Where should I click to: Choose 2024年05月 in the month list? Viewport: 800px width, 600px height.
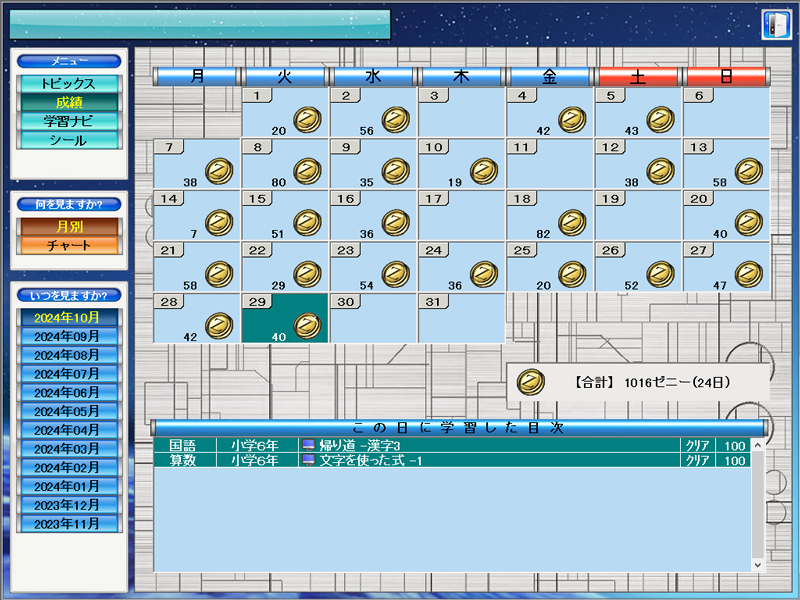[67, 411]
